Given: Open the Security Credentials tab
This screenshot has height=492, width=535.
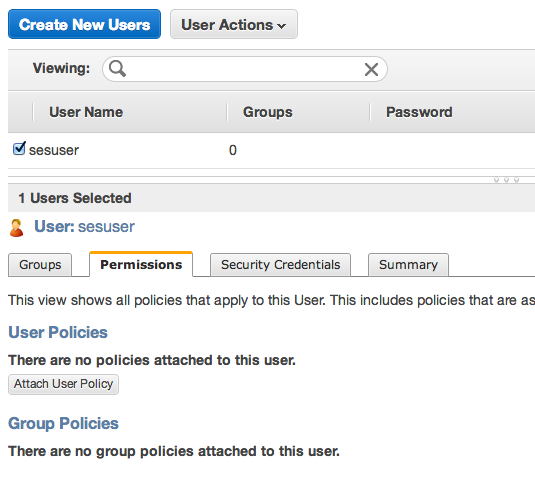Looking at the screenshot, I should click(x=280, y=265).
